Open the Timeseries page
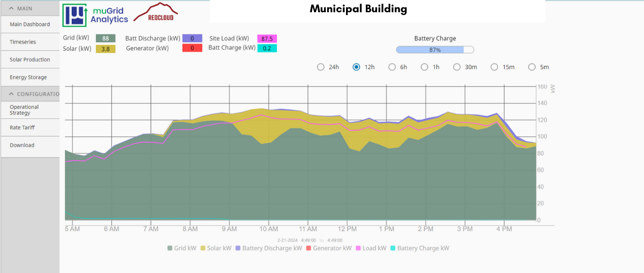This screenshot has width=644, height=273. (22, 42)
